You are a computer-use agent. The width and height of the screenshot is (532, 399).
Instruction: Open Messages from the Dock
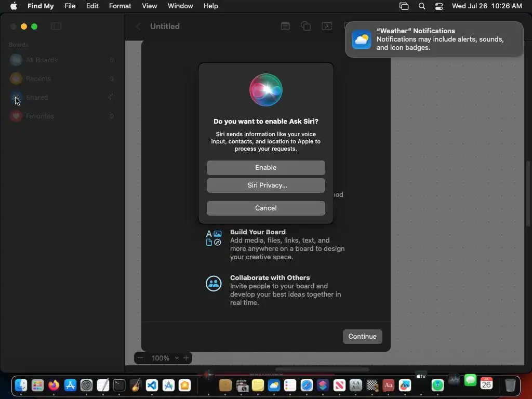coord(470,380)
